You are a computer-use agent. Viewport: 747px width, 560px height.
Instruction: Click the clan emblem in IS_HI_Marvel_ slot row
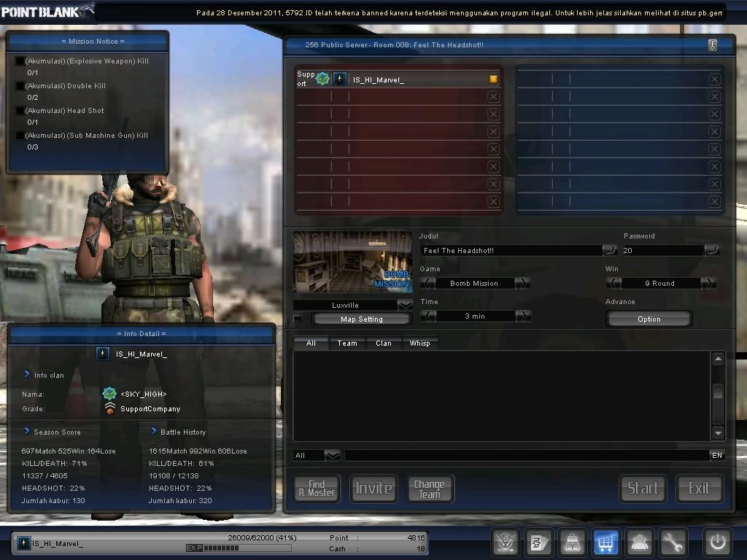pos(322,79)
